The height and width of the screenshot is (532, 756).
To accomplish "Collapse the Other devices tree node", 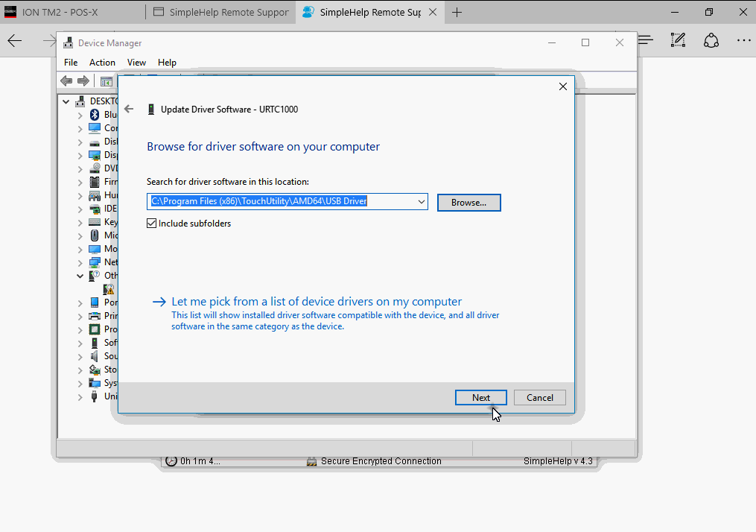I will tap(80, 275).
